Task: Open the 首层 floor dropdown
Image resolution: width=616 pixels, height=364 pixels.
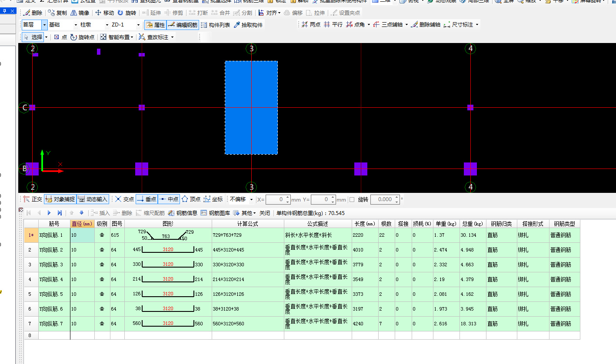Action: 44,25
